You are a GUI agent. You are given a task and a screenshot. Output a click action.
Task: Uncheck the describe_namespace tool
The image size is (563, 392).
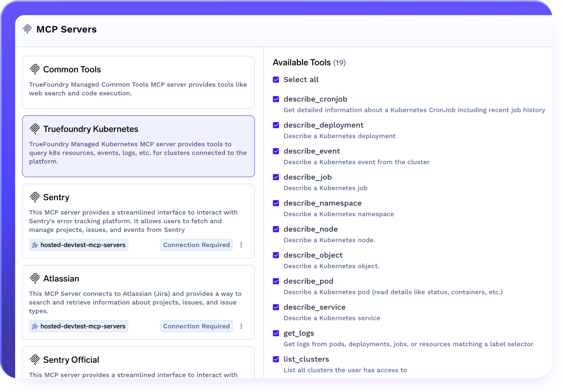pyautogui.click(x=276, y=203)
